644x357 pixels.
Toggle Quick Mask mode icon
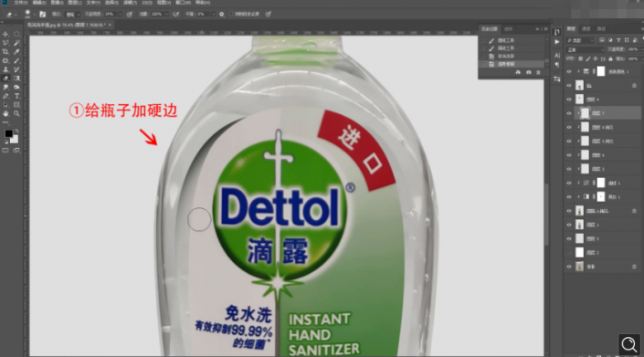5,151
